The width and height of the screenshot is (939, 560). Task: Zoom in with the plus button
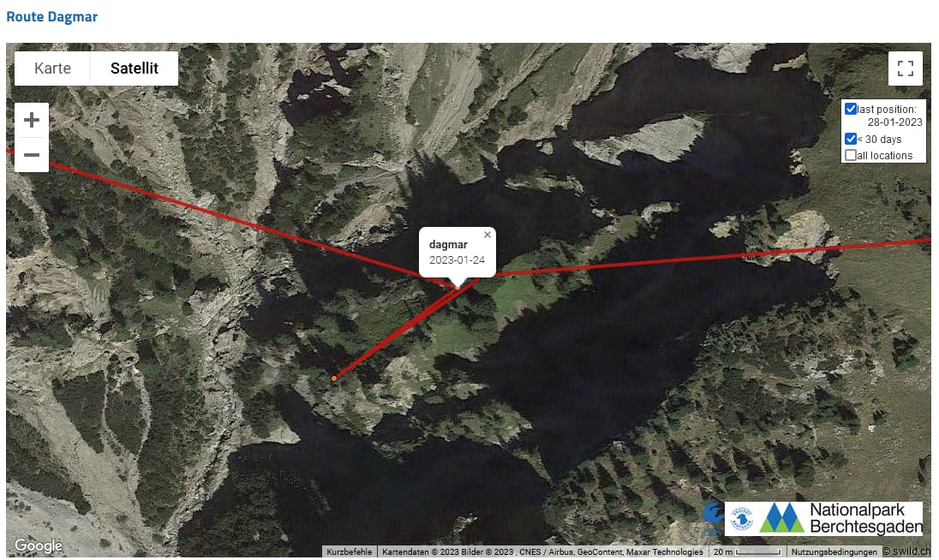(32, 120)
